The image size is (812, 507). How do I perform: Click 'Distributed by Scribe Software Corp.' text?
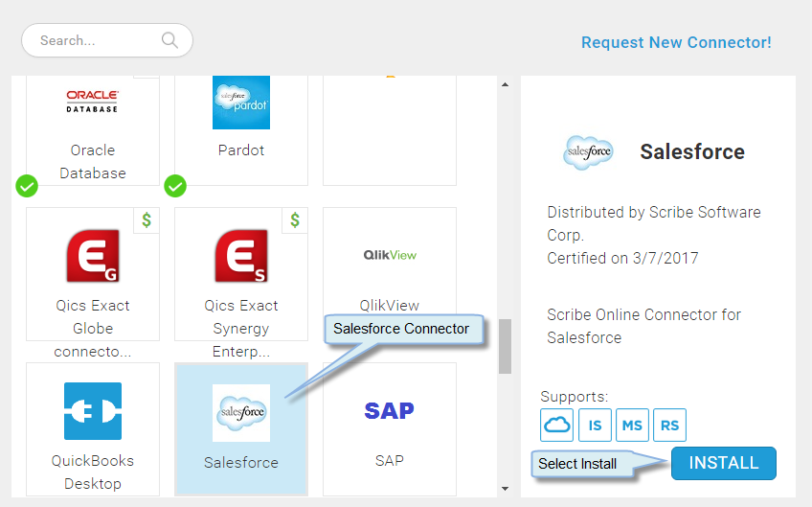[x=654, y=223]
